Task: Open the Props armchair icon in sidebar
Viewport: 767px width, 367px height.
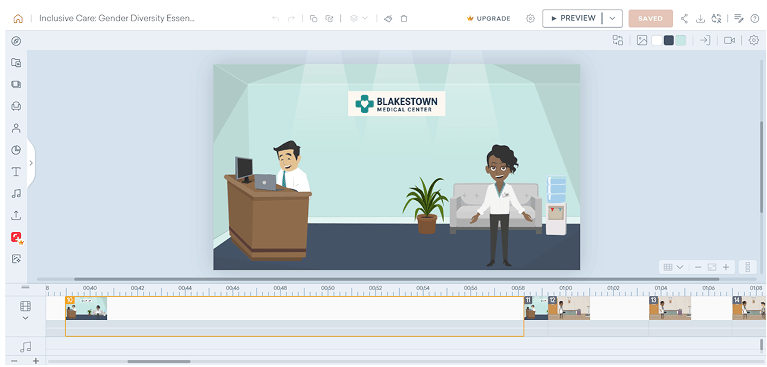Action: [16, 106]
